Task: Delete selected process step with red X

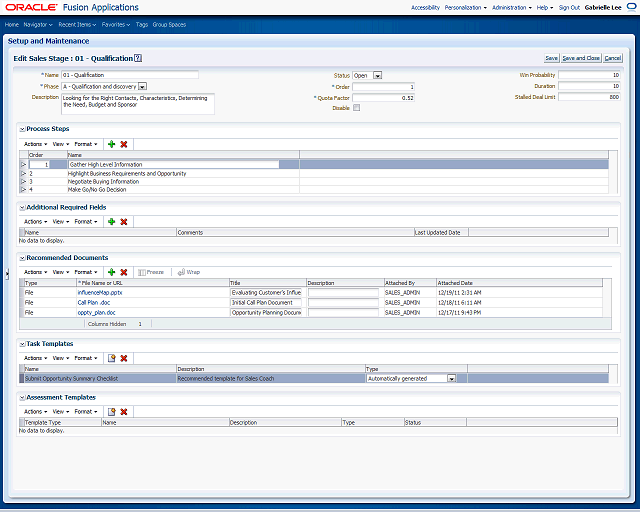Action: [124, 144]
